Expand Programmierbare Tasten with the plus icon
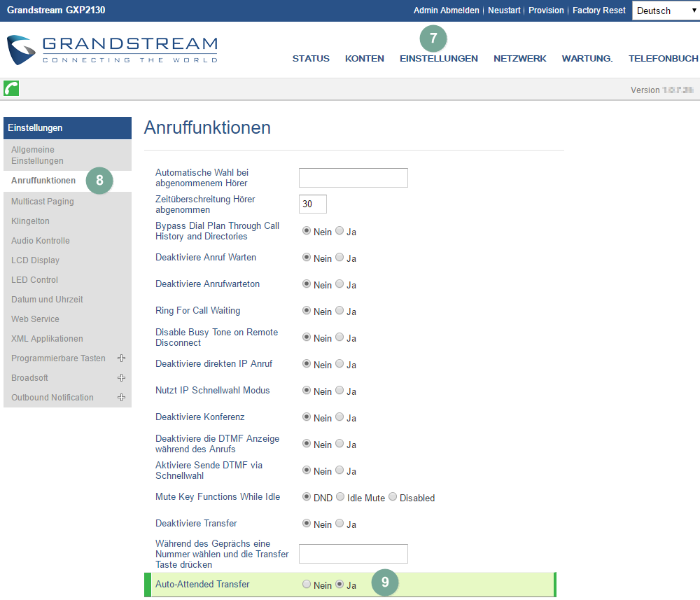Viewport: 700px width, 600px height. [121, 358]
